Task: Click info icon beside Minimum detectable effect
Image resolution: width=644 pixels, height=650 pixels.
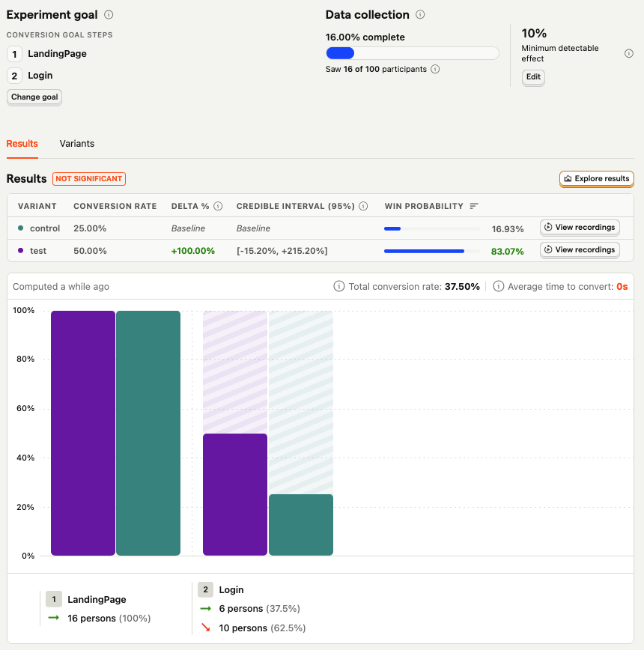Action: pos(629,53)
